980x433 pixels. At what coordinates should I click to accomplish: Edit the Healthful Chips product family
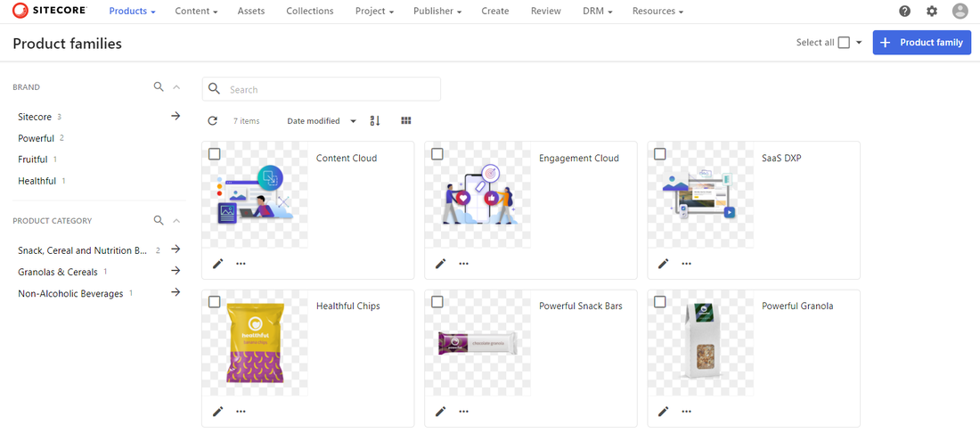coord(217,411)
